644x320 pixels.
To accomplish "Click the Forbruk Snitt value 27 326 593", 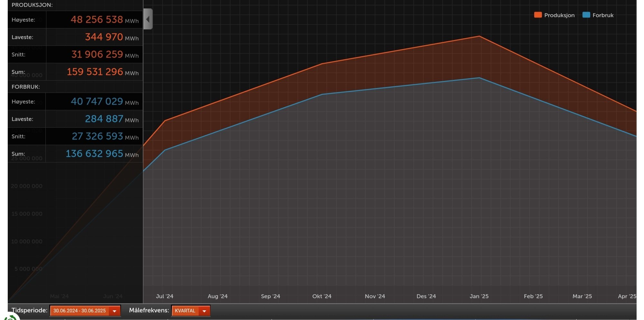I will 97,136.
